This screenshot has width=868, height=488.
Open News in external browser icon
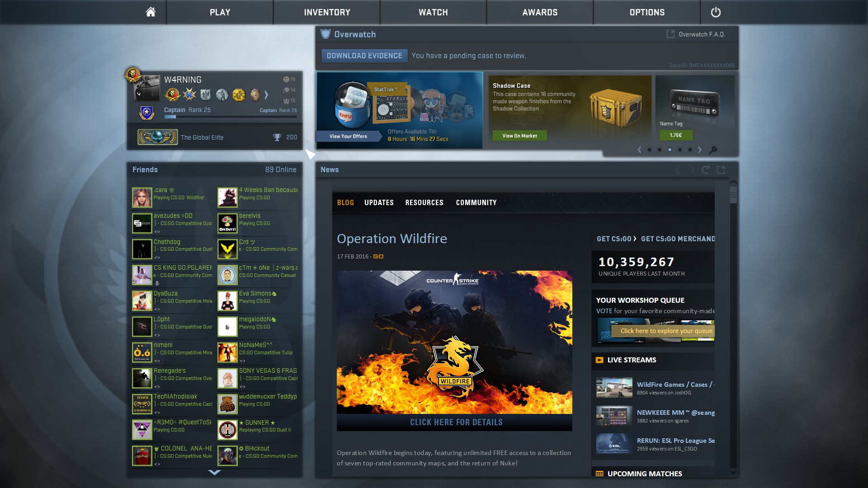point(721,169)
